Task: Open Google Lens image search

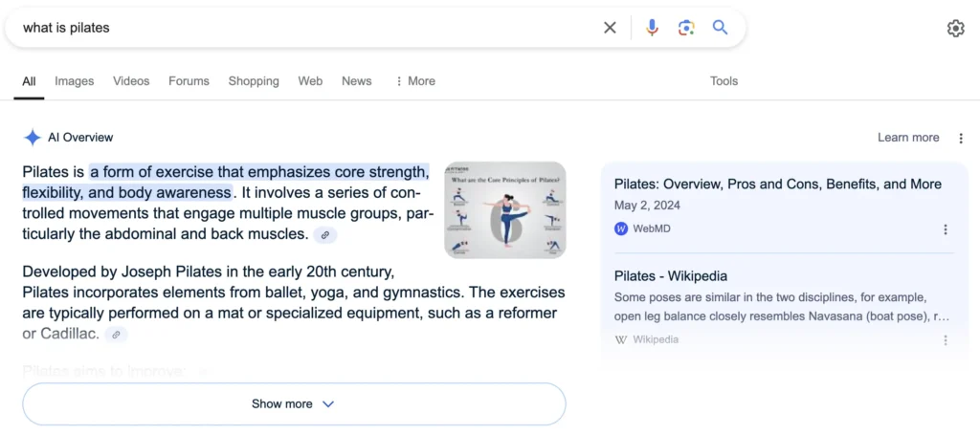Action: 686,28
